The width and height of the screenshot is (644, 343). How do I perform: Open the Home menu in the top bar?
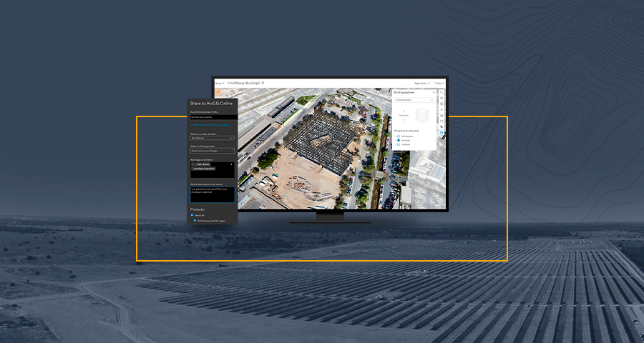coord(219,84)
